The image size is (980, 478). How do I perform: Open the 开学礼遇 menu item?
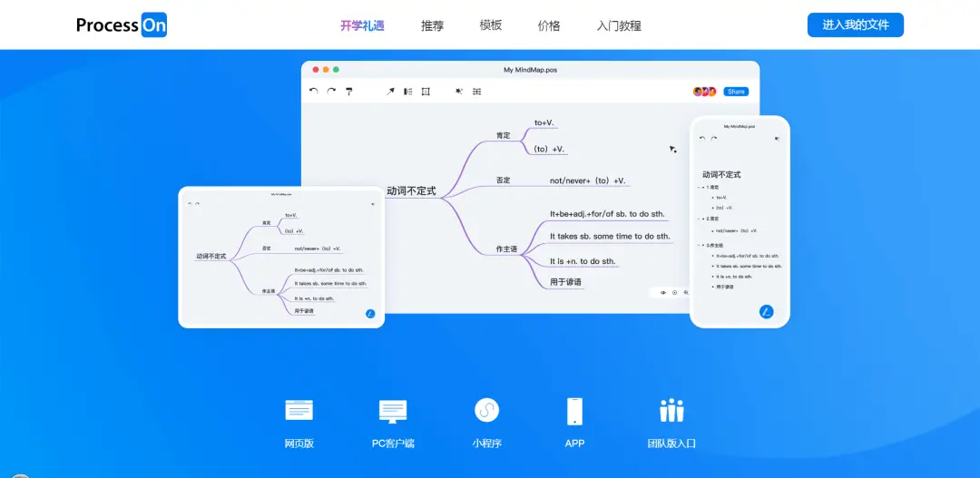362,25
